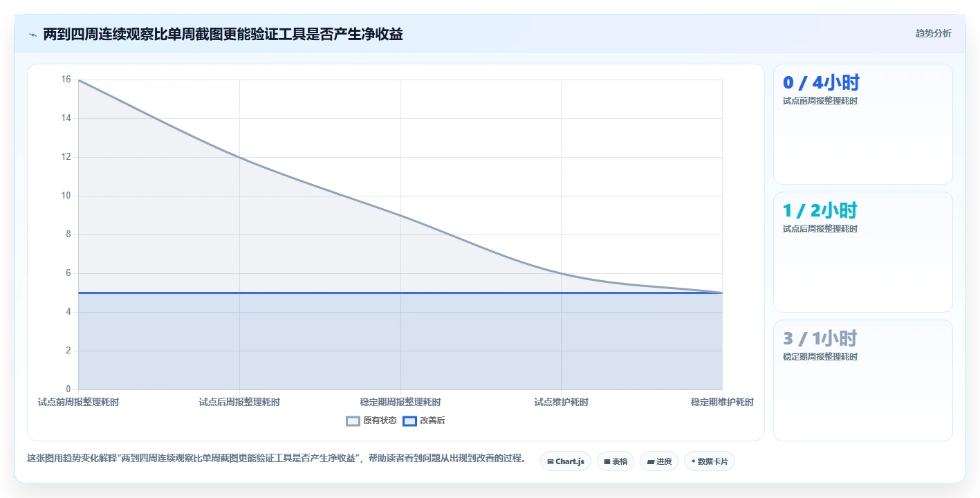Click x-axis label 试点前周报整理耗时
The image size is (980, 498).
tap(78, 402)
